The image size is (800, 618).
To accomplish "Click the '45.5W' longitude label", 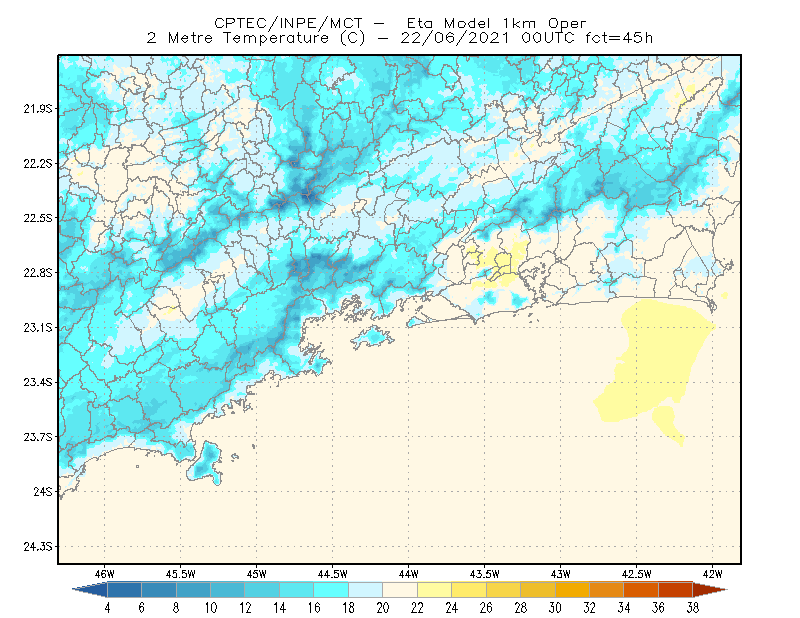I will tap(181, 574).
